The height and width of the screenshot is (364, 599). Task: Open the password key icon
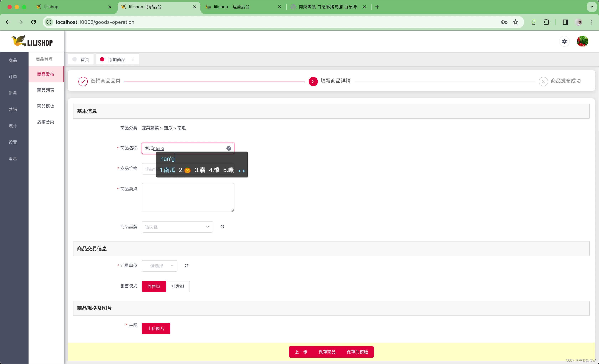point(504,22)
